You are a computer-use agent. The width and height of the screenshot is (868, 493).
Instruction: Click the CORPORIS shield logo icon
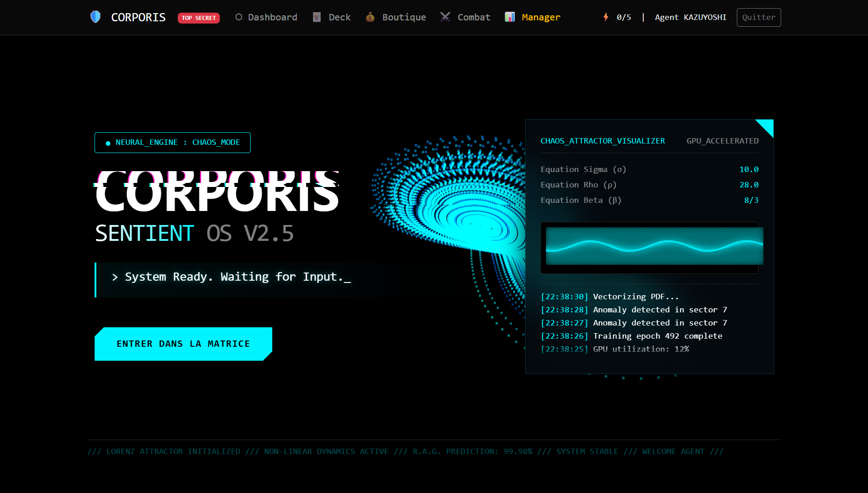click(x=95, y=17)
